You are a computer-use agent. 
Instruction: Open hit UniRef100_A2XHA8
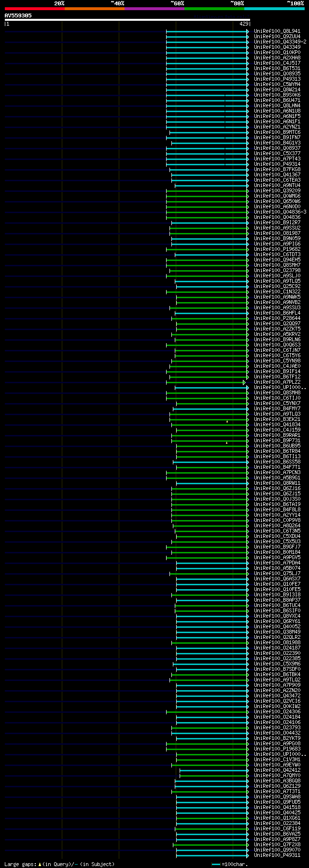pyautogui.click(x=277, y=58)
